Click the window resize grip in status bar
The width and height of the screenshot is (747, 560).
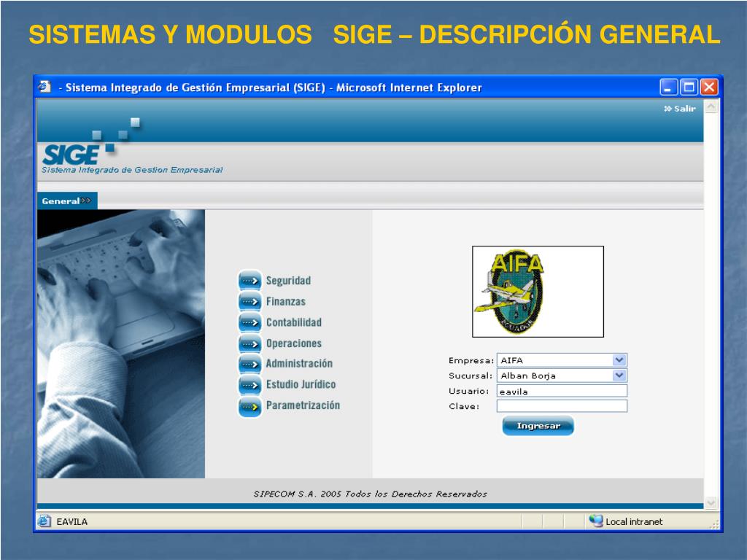[x=715, y=524]
